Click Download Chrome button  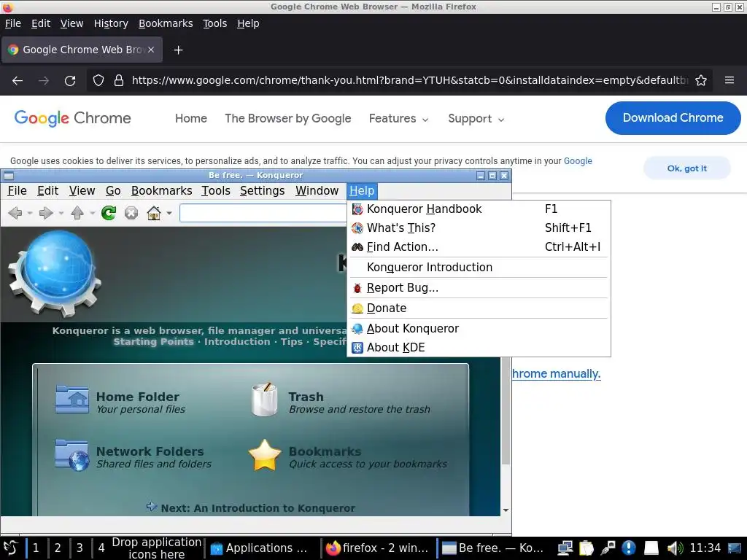[x=673, y=117]
